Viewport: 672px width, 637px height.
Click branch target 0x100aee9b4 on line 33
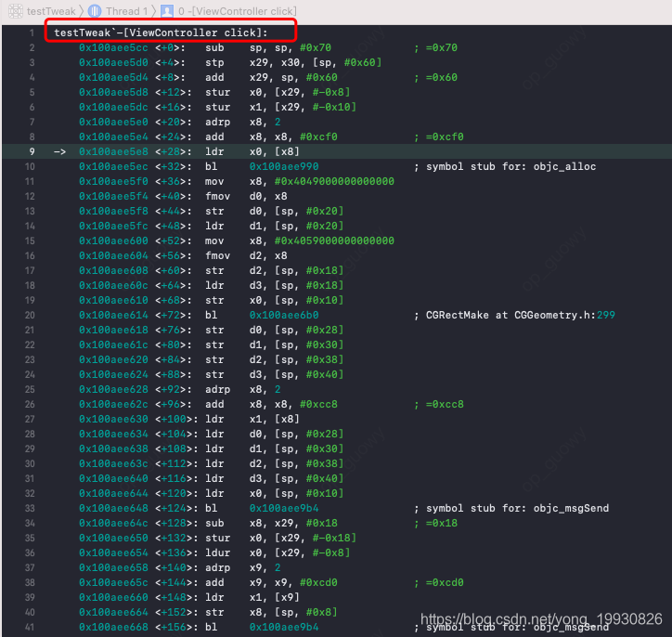pyautogui.click(x=284, y=509)
